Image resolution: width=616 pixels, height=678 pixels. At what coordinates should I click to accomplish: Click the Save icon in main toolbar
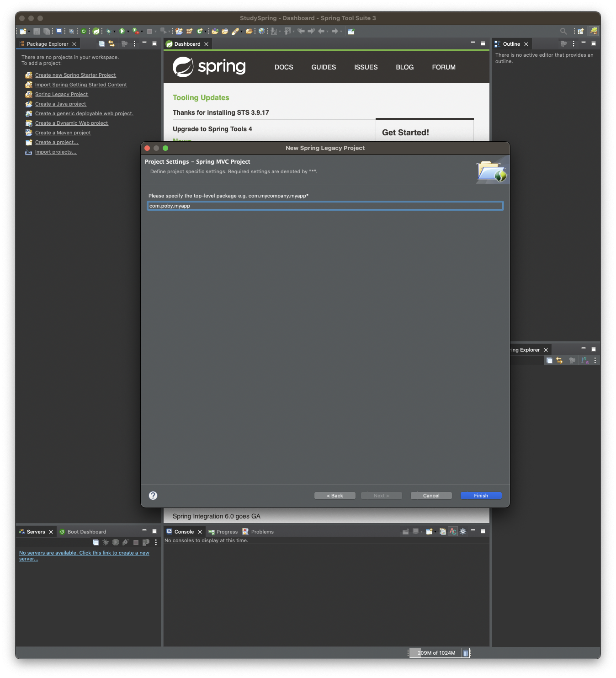pos(37,31)
